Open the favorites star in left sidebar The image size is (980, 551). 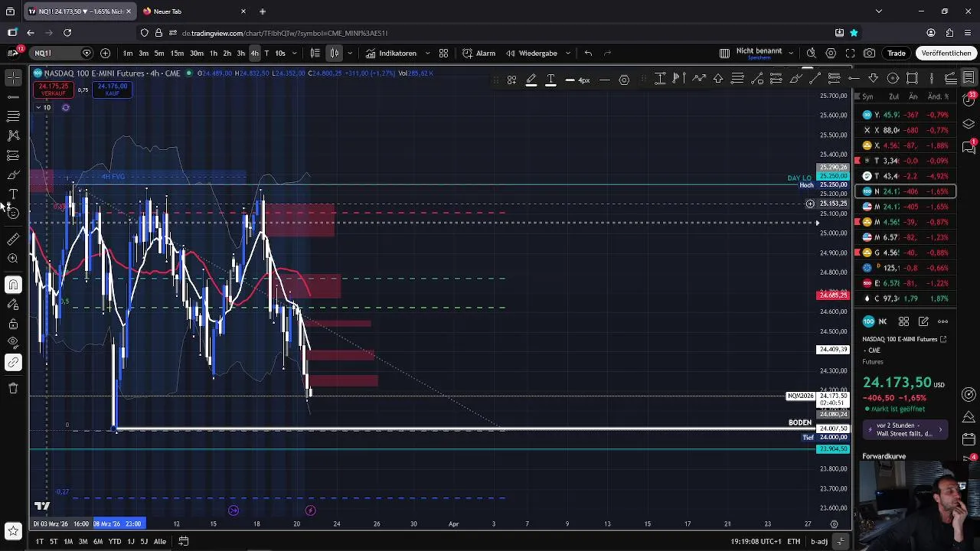(x=13, y=530)
